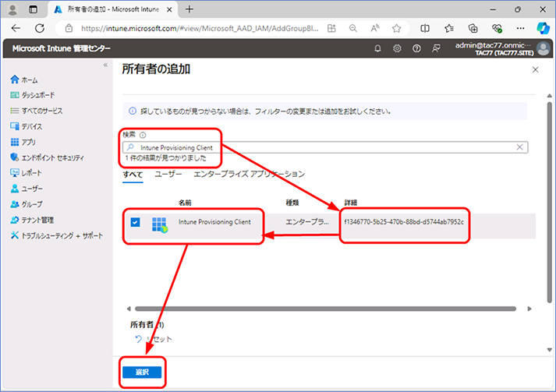Click the Intune Provisioning Client name

tap(214, 222)
